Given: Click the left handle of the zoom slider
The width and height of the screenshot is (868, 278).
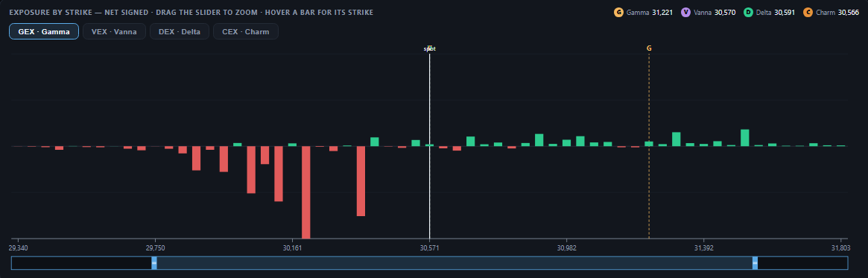Looking at the screenshot, I should [x=154, y=263].
